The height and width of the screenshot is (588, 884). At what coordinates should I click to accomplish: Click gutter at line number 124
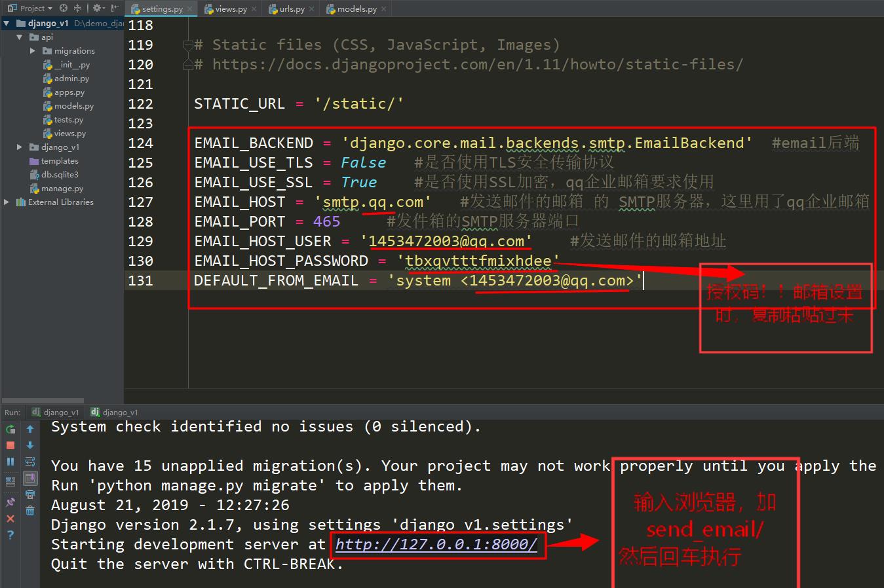tap(140, 143)
